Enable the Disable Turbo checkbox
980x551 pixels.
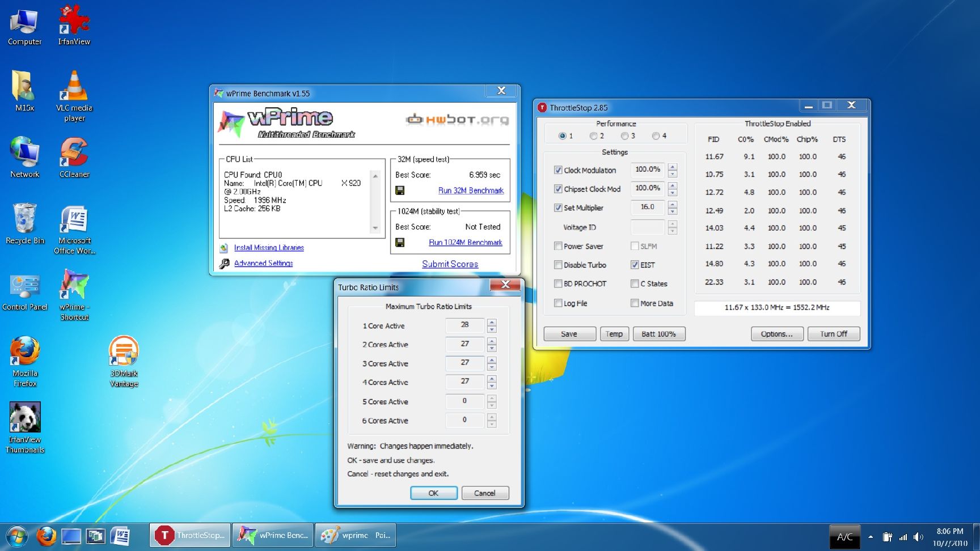pos(558,265)
